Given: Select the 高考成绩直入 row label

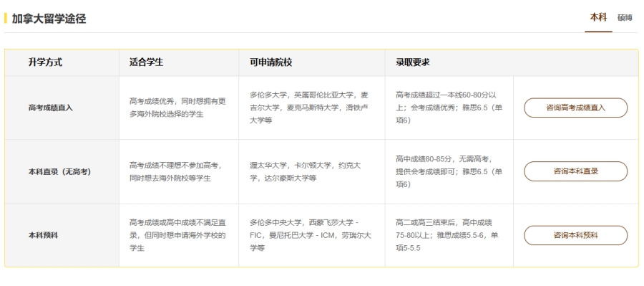Looking at the screenshot, I should click(51, 108).
